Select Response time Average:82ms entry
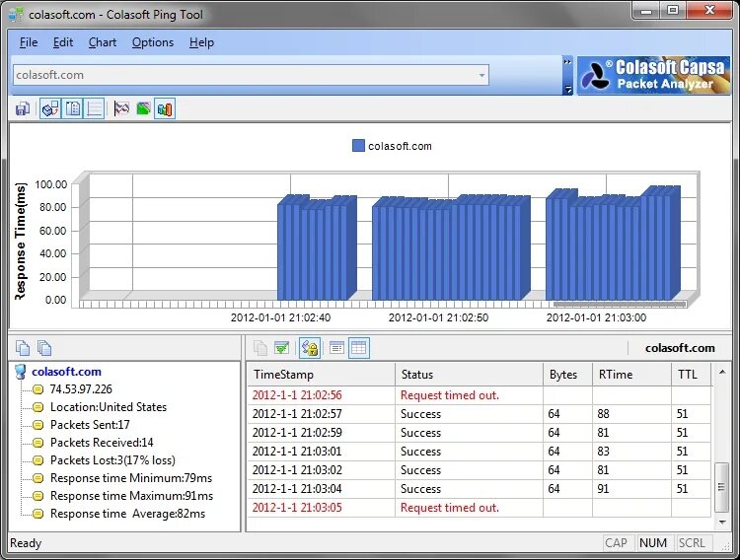The width and height of the screenshot is (740, 560). coord(128,514)
